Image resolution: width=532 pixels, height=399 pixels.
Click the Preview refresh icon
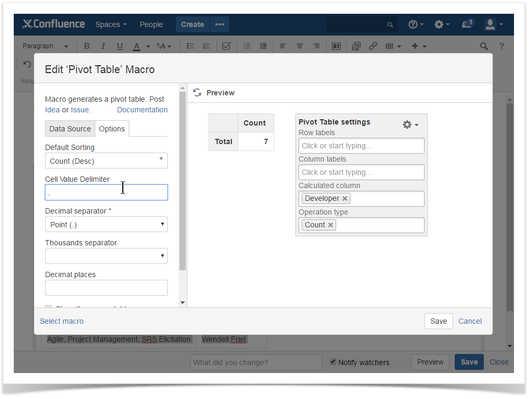(197, 93)
